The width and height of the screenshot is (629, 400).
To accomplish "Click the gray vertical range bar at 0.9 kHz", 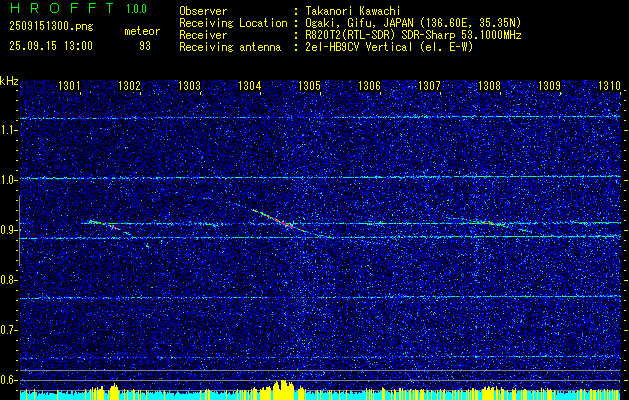I will point(19,230).
